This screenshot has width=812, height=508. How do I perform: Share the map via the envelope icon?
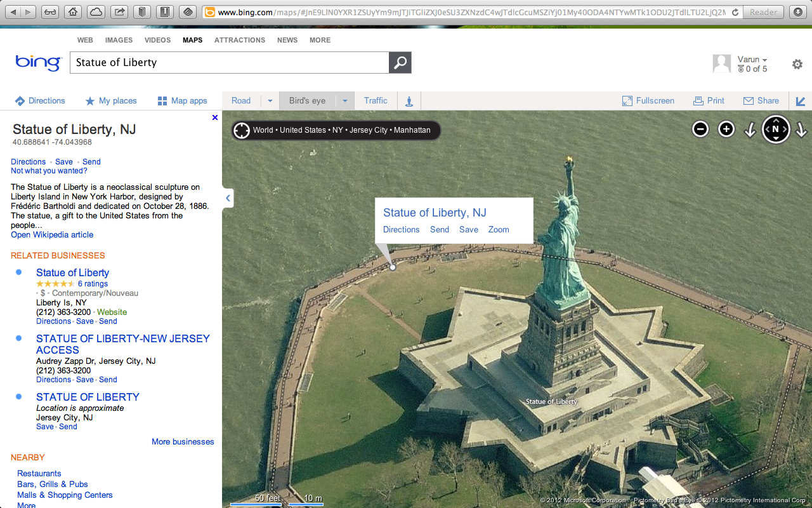[761, 100]
